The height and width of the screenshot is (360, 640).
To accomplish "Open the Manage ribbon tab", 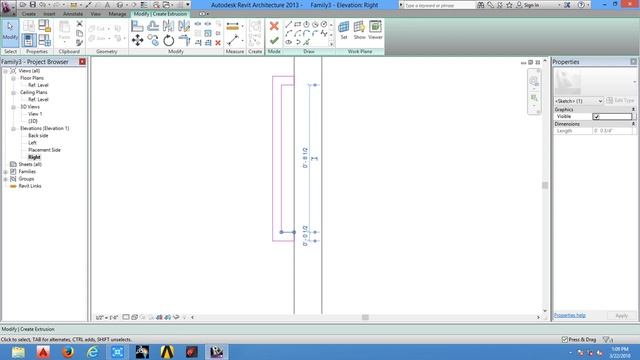I will pos(117,14).
